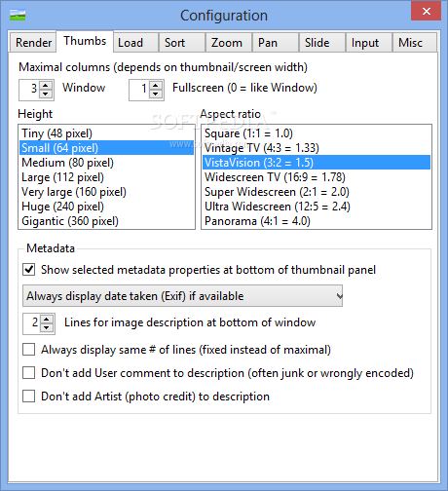Select Ultra Widescreen (12:5) aspect ratio
This screenshot has width=448, height=491.
coord(317,207)
